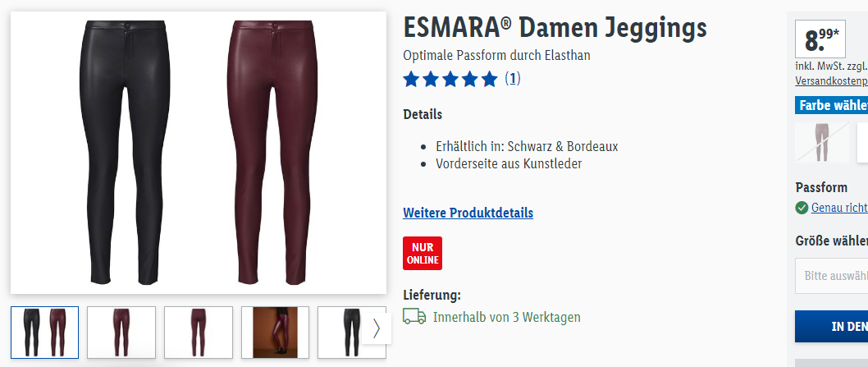Select the crossed-out color swatch option
868x367 pixels.
coord(822,143)
